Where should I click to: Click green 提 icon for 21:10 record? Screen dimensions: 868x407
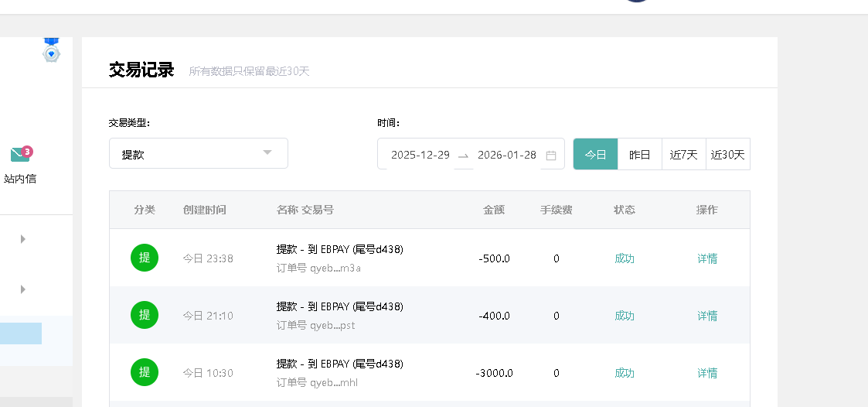click(x=145, y=315)
